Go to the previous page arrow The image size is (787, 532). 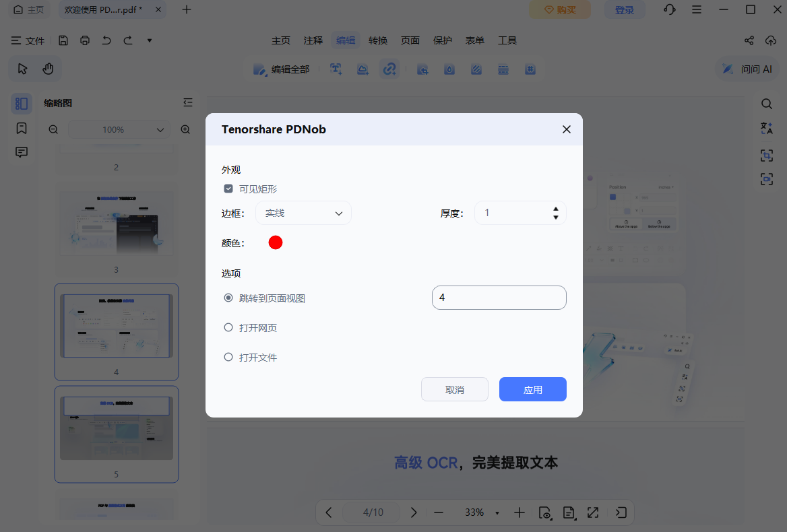pyautogui.click(x=329, y=512)
